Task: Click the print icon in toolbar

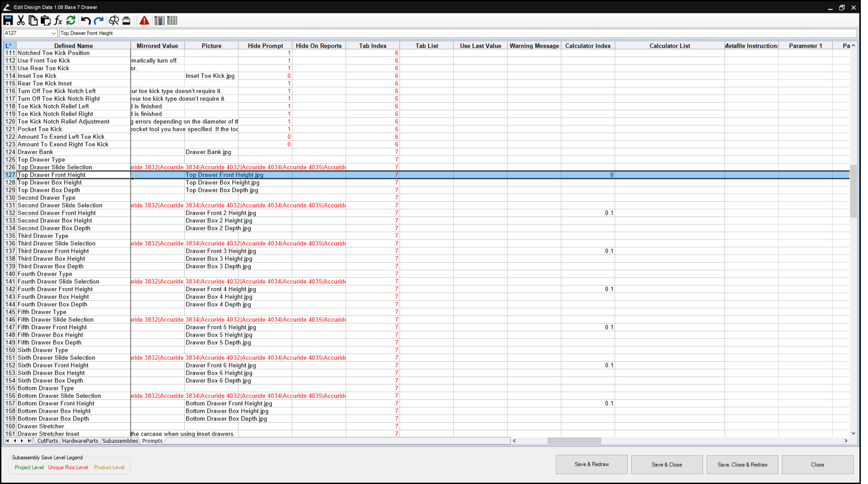Action: [x=126, y=21]
